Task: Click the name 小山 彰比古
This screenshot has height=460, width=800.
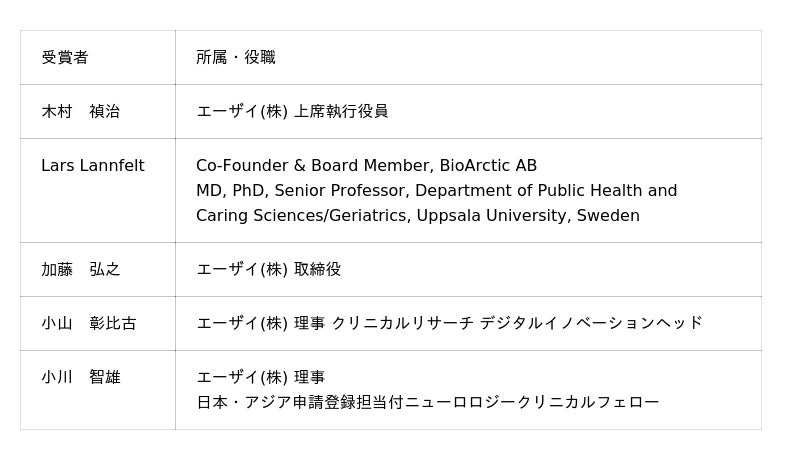Action: (88, 324)
